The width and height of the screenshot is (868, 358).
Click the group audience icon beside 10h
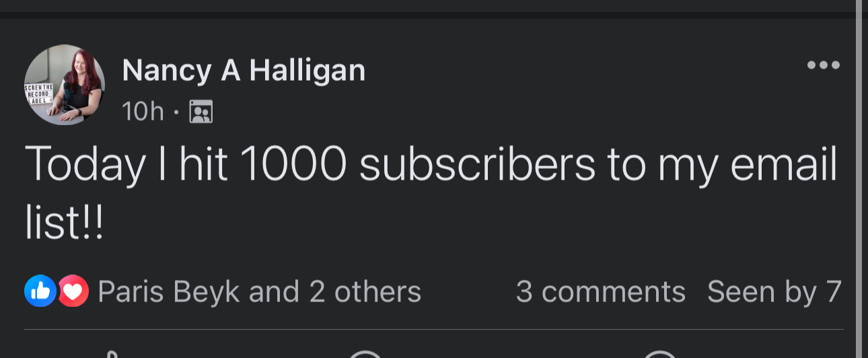click(x=201, y=112)
